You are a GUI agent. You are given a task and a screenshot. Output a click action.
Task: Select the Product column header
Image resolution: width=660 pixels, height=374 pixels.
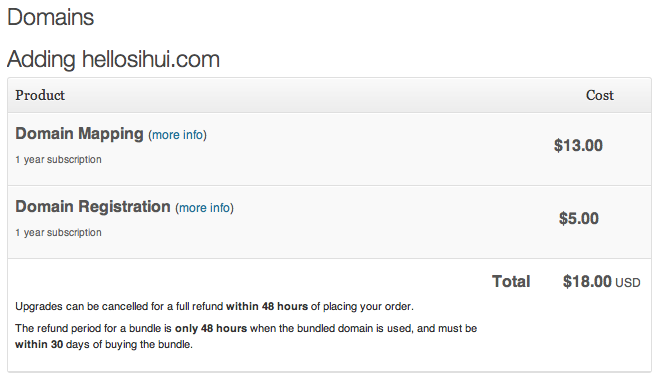[40, 95]
